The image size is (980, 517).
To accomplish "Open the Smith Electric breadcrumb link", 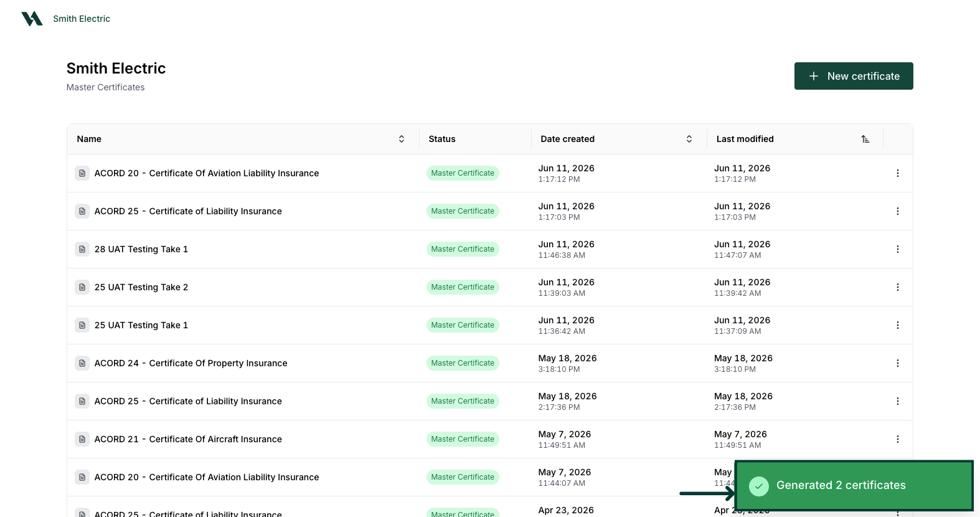I will (x=82, y=19).
